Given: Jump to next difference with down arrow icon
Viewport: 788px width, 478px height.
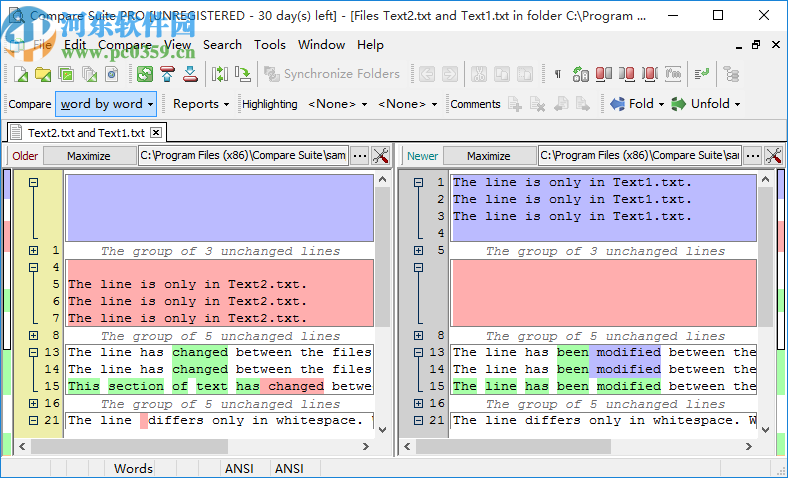Looking at the screenshot, I should click(x=190, y=74).
